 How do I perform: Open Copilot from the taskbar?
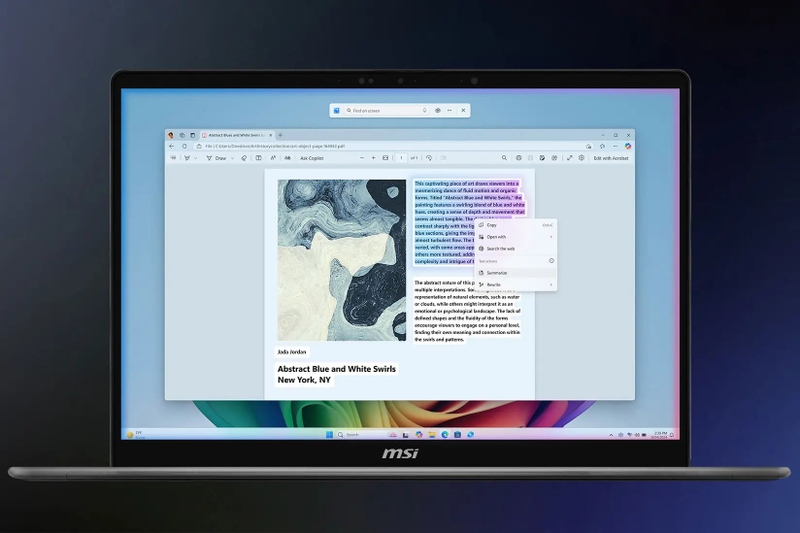(419, 435)
